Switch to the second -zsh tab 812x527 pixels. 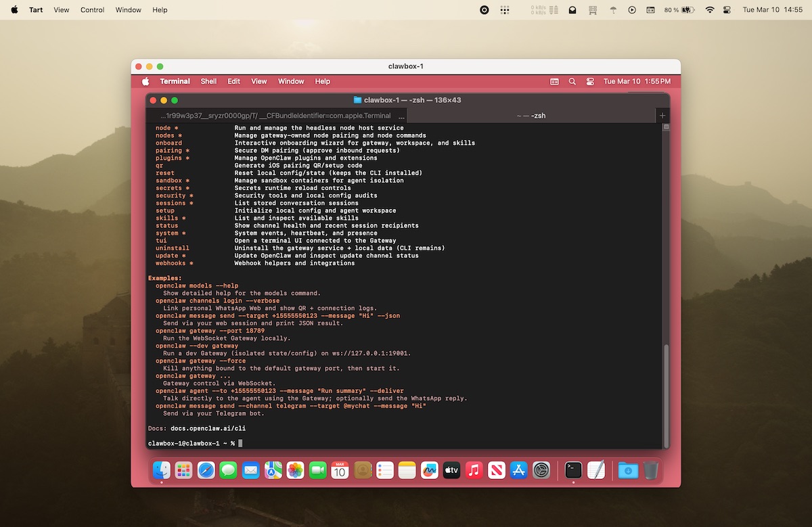pyautogui.click(x=531, y=116)
